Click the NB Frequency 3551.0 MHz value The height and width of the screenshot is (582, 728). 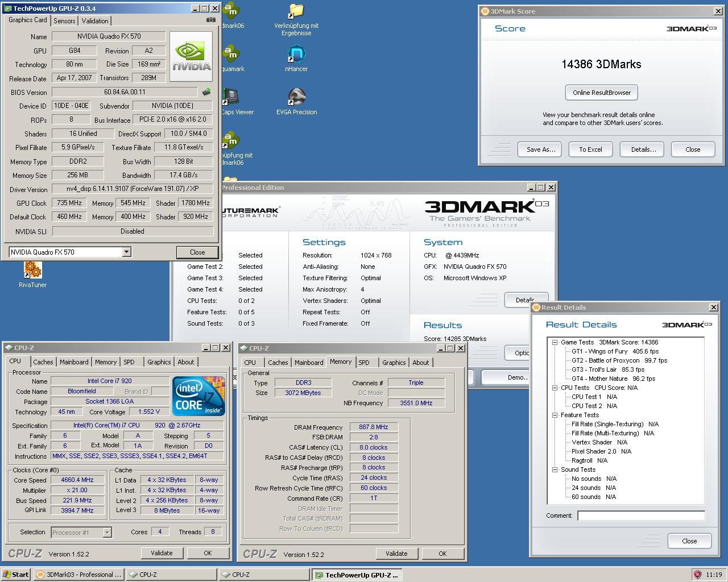[416, 403]
